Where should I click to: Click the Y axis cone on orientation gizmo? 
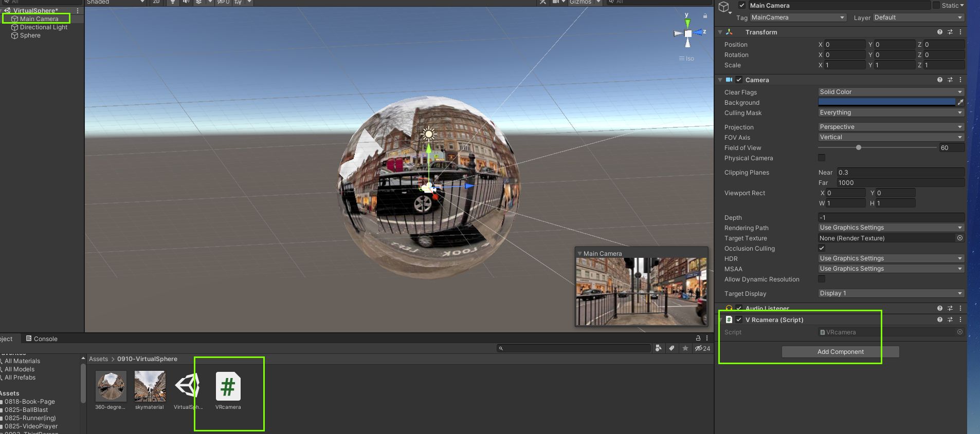coord(687,23)
